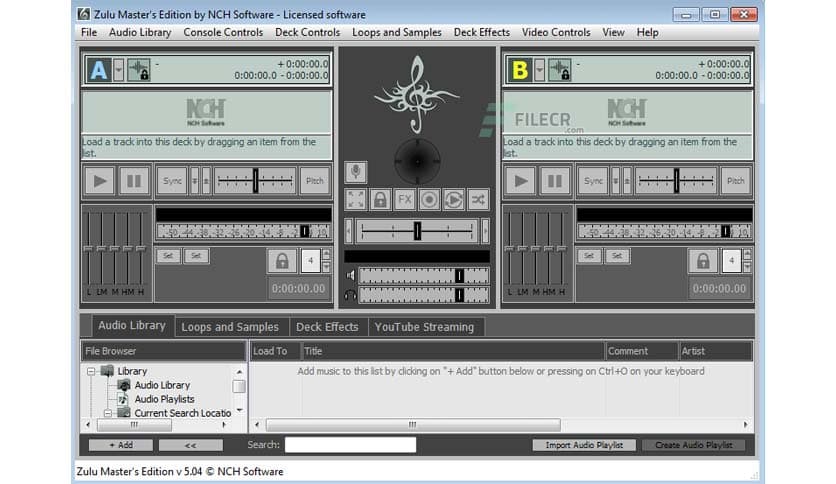Click the + Add button
Viewport: 836px width, 484px height.
tap(121, 445)
